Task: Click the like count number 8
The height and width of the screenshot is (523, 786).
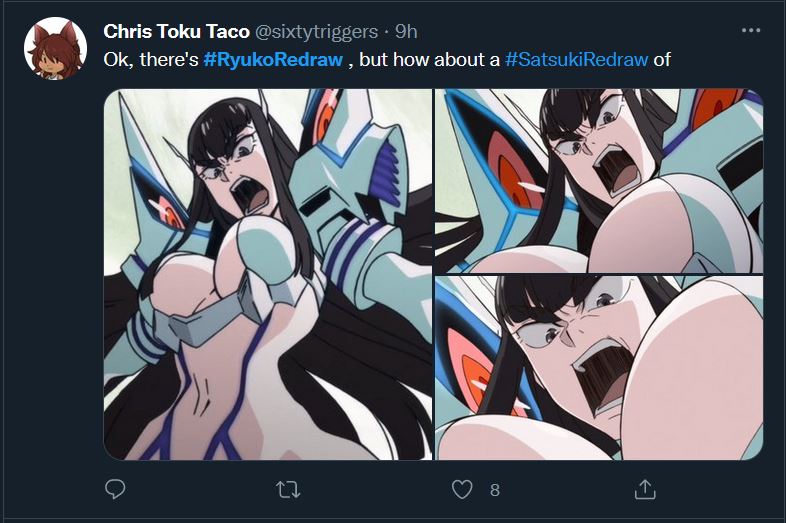Action: (494, 490)
